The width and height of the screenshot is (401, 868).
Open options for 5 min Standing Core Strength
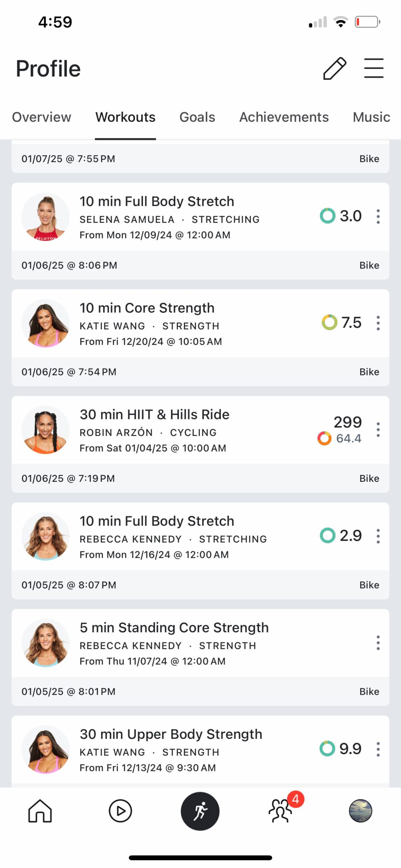(378, 643)
